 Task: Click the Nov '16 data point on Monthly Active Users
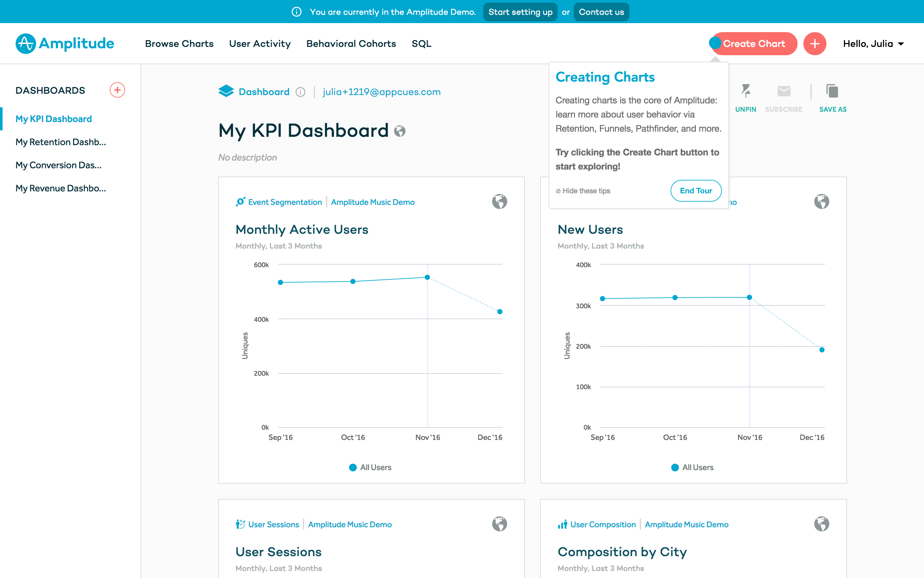(427, 277)
